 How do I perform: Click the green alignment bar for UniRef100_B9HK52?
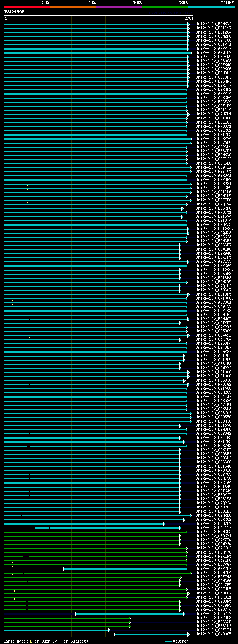96,532
